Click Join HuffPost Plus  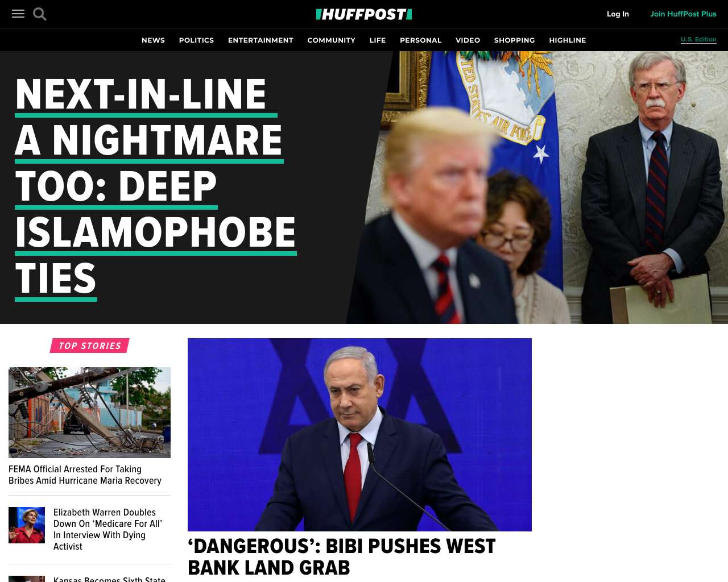click(x=683, y=14)
